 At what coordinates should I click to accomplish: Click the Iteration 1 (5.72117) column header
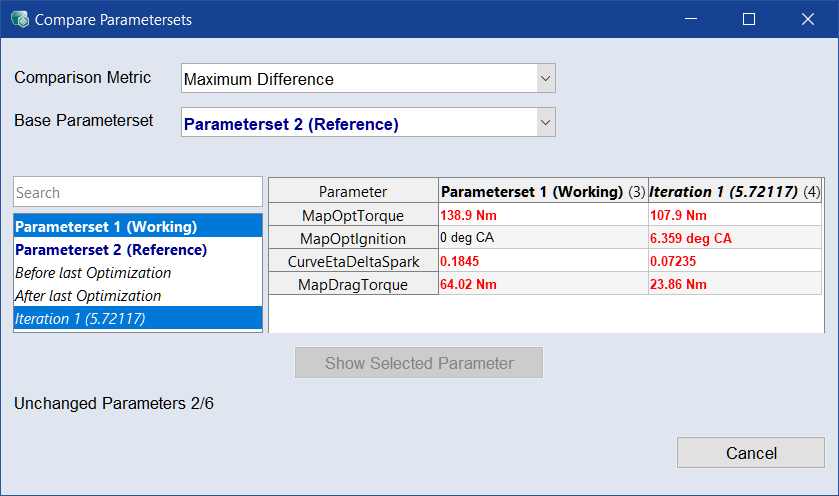(734, 191)
